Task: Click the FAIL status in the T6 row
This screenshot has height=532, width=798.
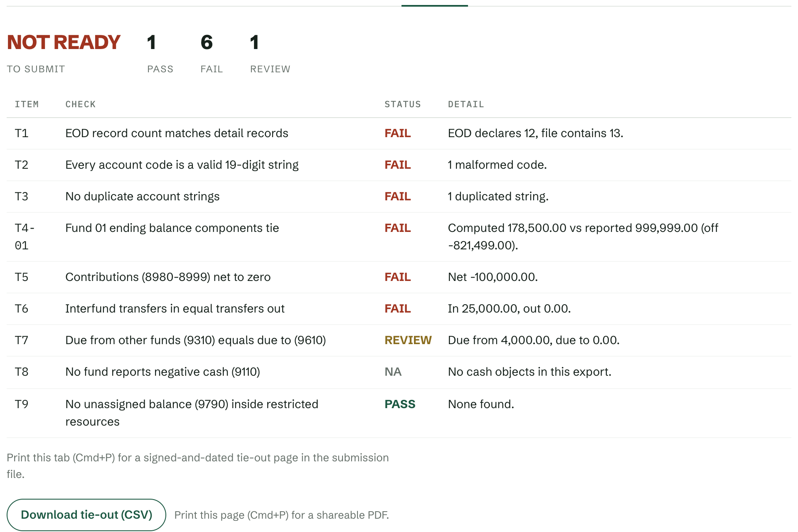Action: [x=398, y=309]
